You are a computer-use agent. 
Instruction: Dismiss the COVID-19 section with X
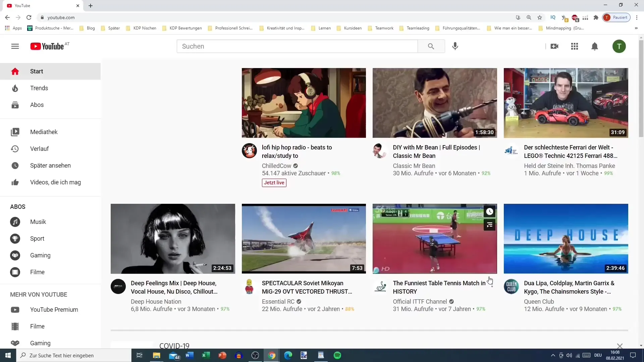pyautogui.click(x=620, y=346)
